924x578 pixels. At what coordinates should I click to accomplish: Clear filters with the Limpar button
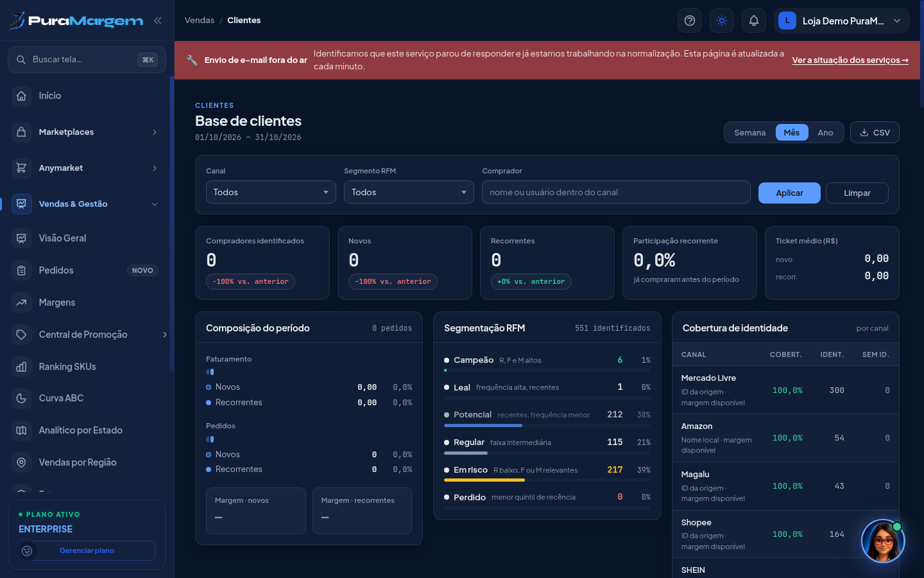pos(857,193)
